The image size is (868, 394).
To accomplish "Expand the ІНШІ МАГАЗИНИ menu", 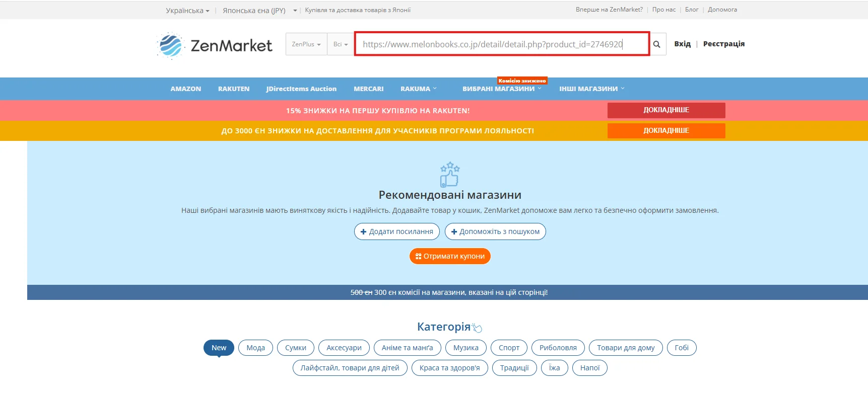I will (591, 89).
